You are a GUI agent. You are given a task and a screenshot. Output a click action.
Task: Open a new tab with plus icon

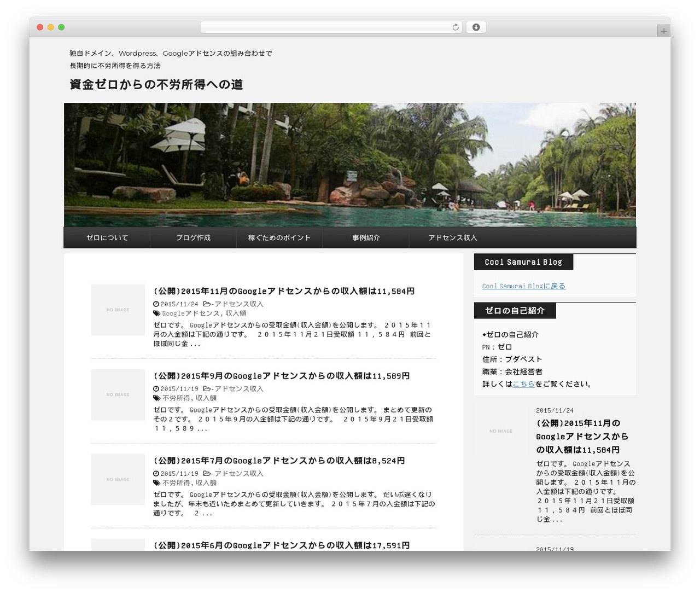[663, 31]
